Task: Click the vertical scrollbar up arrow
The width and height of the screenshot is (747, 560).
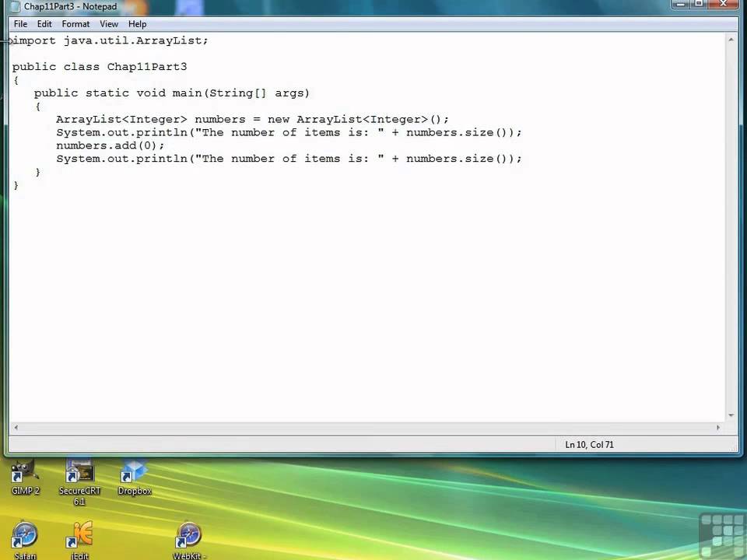Action: 731,40
